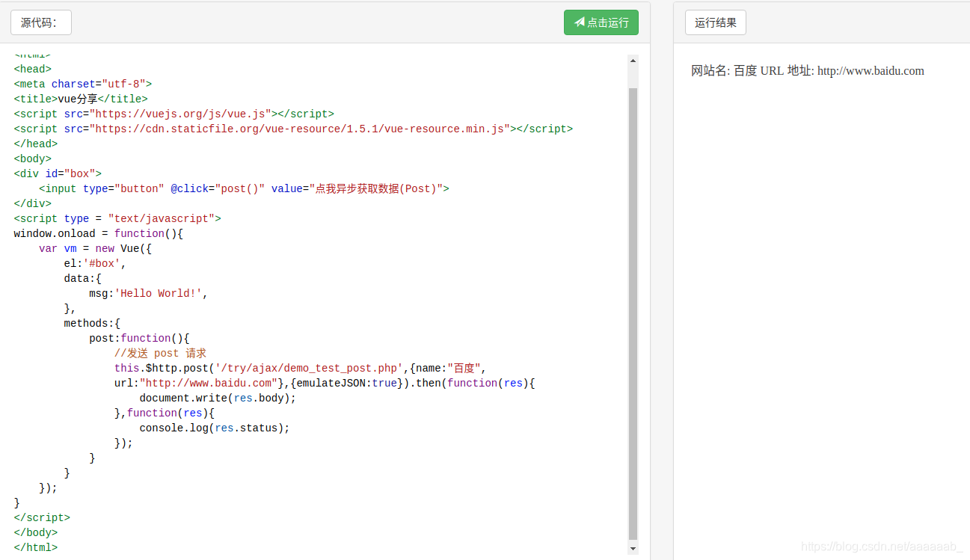Click the 源代码 label button
The height and width of the screenshot is (560, 970).
41,22
